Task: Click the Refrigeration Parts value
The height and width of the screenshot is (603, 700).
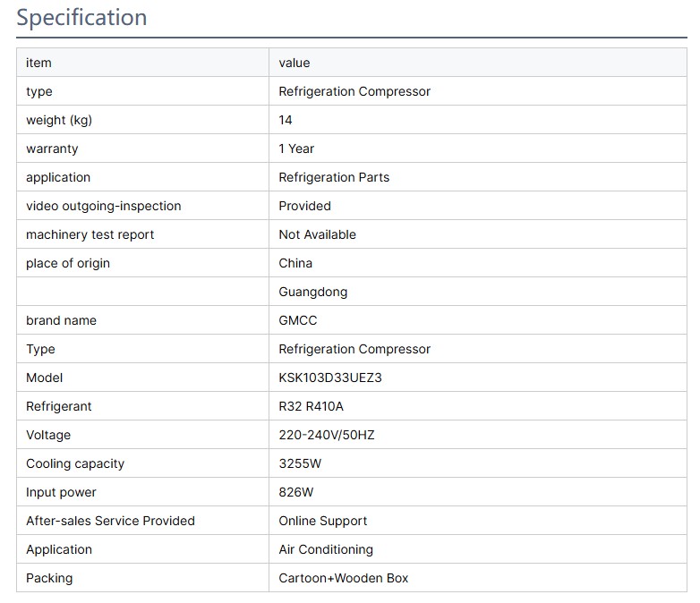Action: 334,177
